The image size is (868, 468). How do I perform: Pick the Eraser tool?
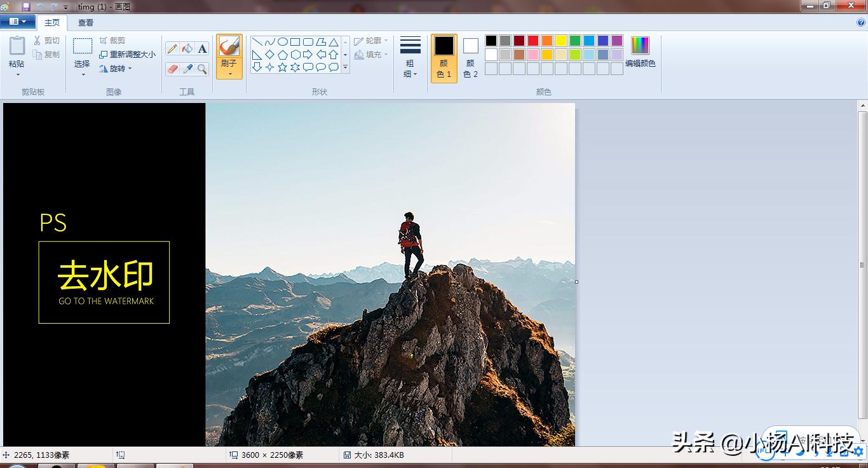(172, 69)
